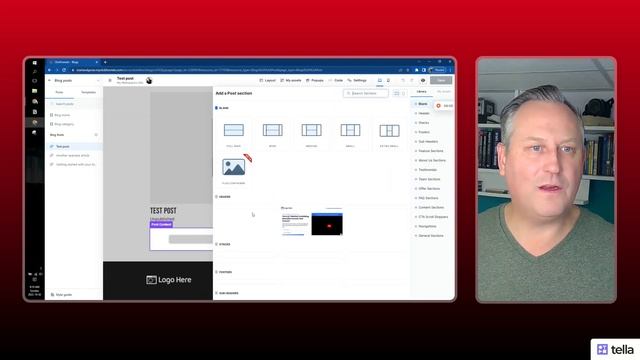
Task: Go back from Blog posts sidebar
Action: (x=49, y=80)
